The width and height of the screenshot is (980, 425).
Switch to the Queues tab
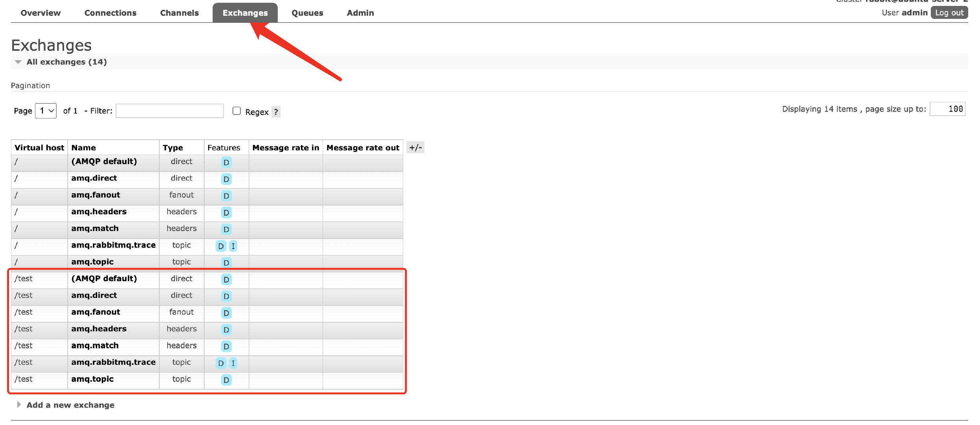(x=307, y=13)
